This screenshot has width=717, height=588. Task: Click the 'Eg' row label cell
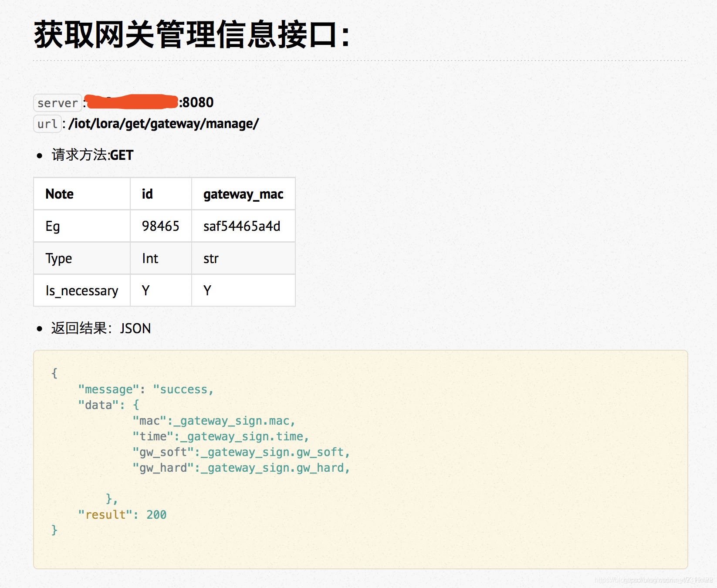tap(82, 226)
